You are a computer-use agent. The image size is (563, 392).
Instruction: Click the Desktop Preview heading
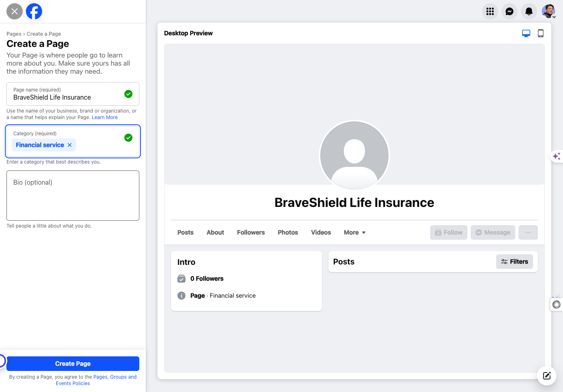click(188, 33)
